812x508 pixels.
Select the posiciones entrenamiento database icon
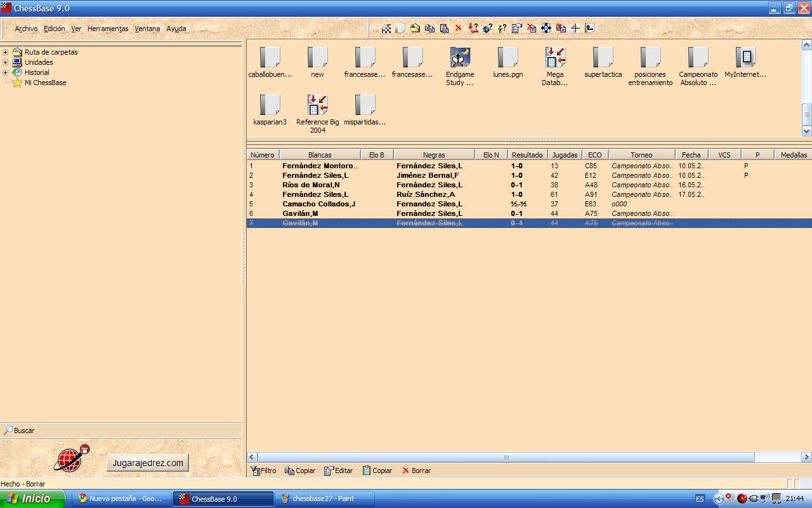(650, 66)
